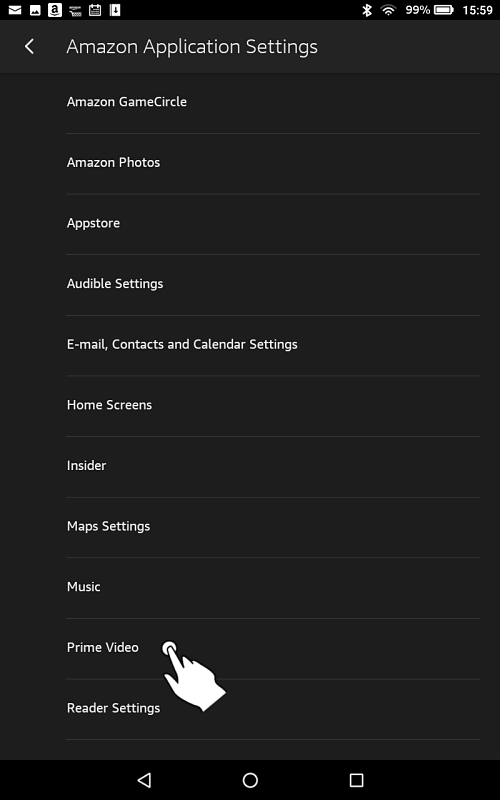This screenshot has width=500, height=800.
Task: Open E-mail, Contacts and Calendar Settings
Action: click(x=273, y=346)
